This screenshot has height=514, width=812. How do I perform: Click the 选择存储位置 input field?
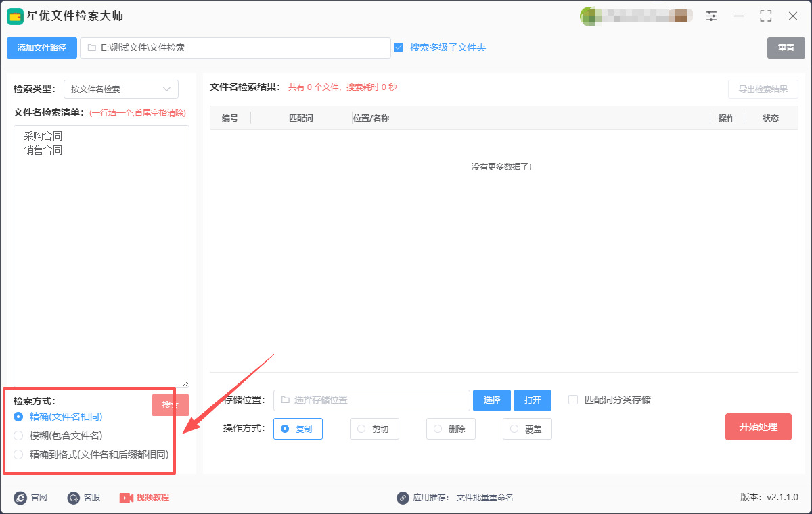[371, 400]
